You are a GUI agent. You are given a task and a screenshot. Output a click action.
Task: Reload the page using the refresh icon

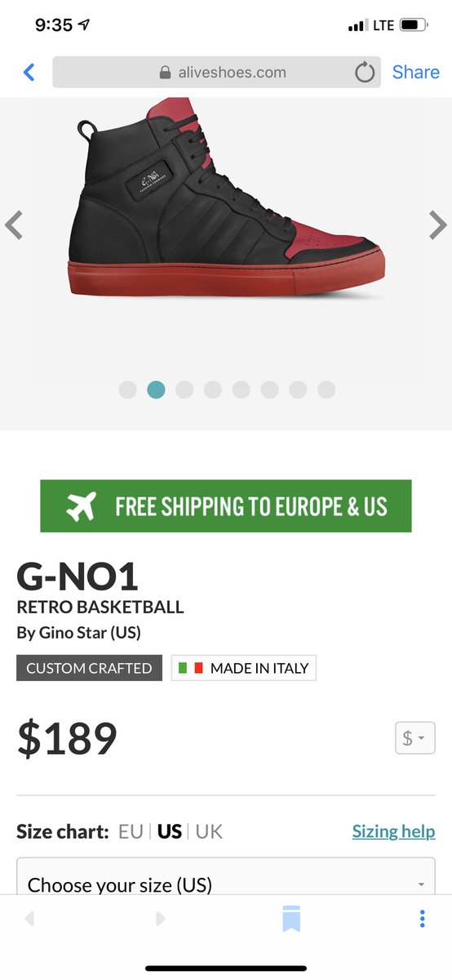pyautogui.click(x=365, y=73)
